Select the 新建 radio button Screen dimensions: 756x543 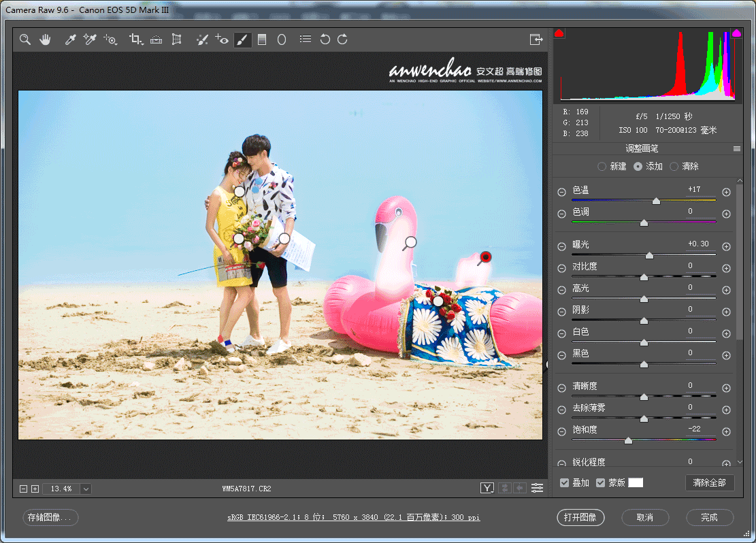(x=602, y=167)
